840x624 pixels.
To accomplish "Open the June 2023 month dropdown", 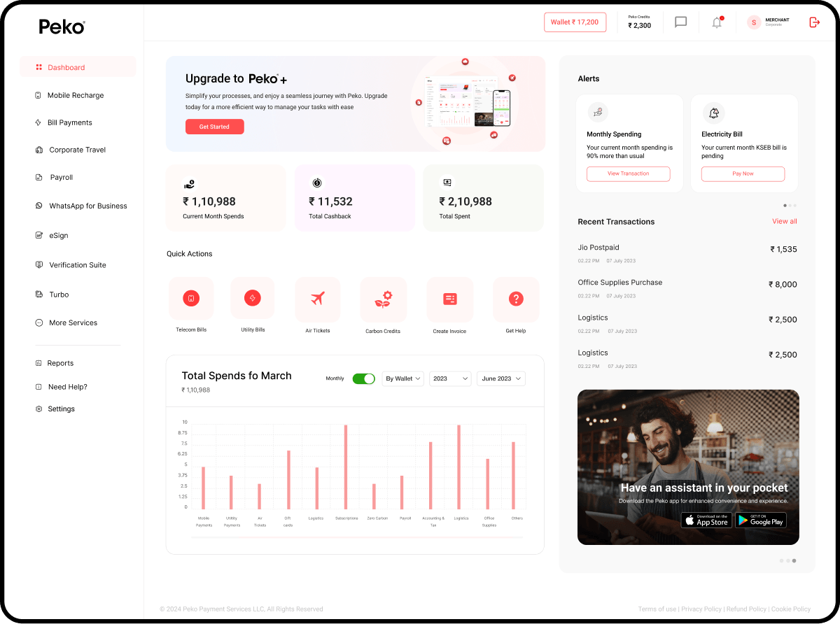I will coord(501,378).
